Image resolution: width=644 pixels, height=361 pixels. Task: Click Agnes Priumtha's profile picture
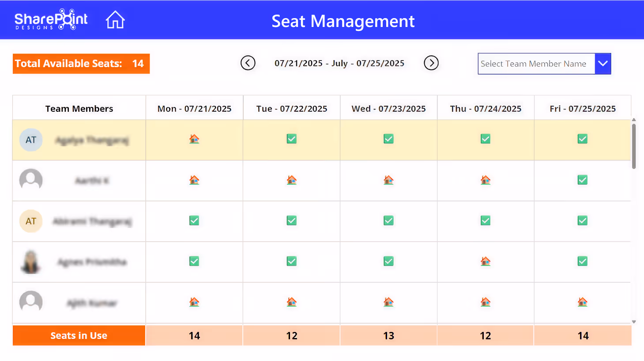30,261
